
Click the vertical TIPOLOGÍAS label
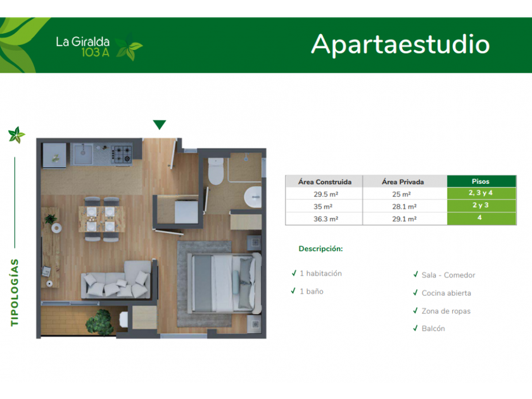tap(15, 292)
